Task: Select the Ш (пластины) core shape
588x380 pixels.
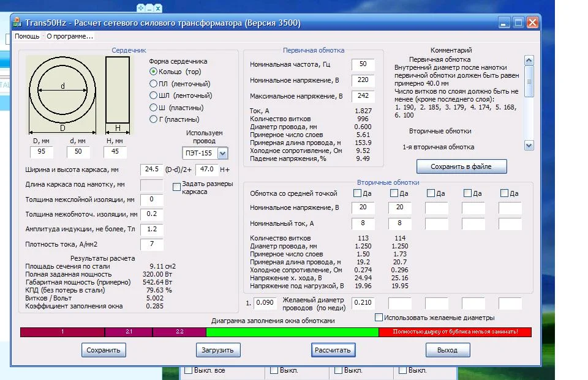Action: click(x=154, y=108)
